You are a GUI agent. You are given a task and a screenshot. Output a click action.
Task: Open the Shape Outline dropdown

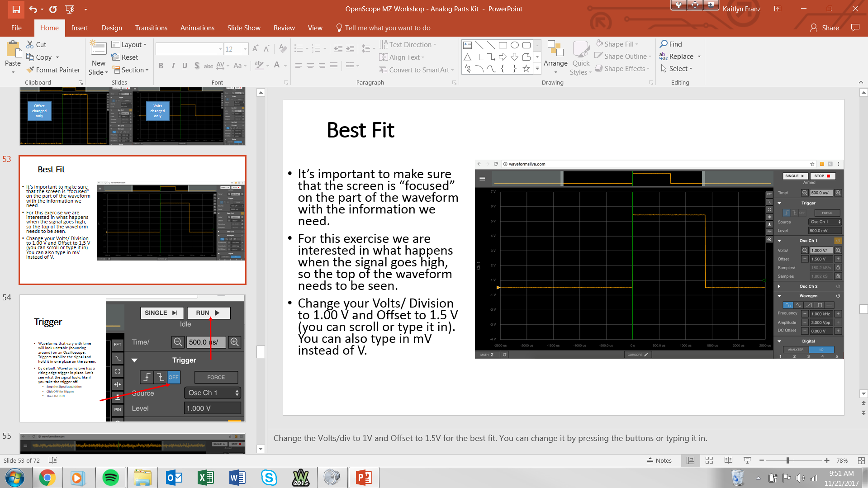623,56
